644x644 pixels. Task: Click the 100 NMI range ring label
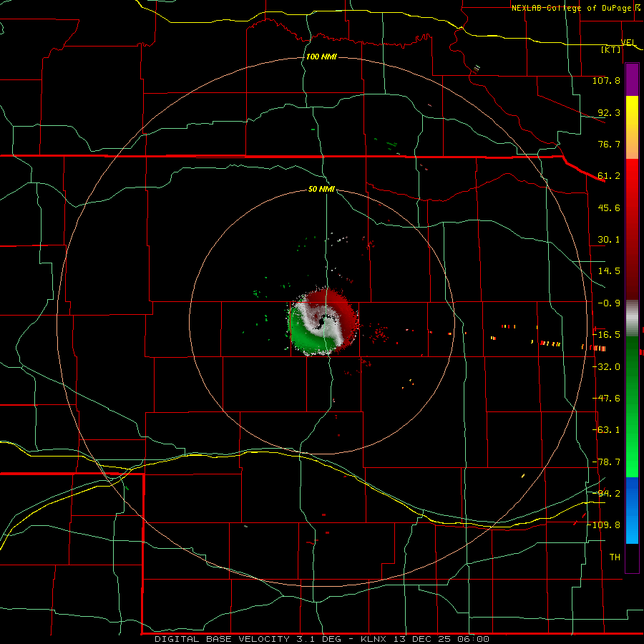pyautogui.click(x=321, y=57)
